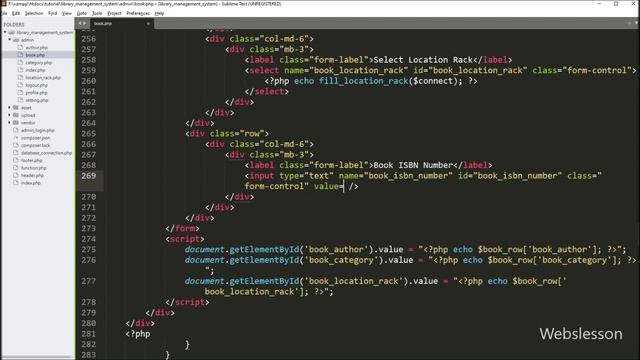Open the Preferences menu

[138, 13]
